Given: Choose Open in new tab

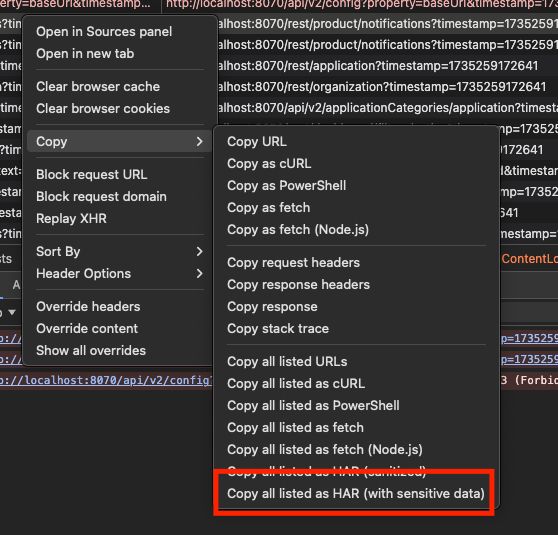Looking at the screenshot, I should [85, 54].
